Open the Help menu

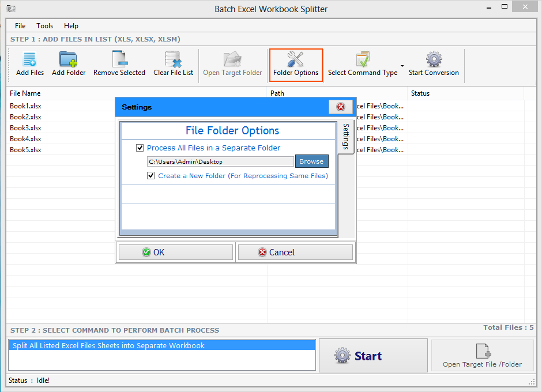(x=71, y=26)
